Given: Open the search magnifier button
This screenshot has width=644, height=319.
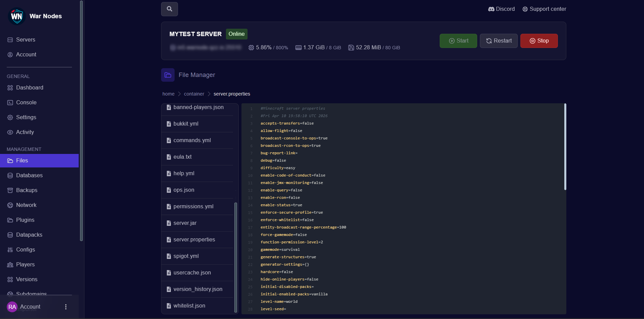Looking at the screenshot, I should (x=170, y=9).
